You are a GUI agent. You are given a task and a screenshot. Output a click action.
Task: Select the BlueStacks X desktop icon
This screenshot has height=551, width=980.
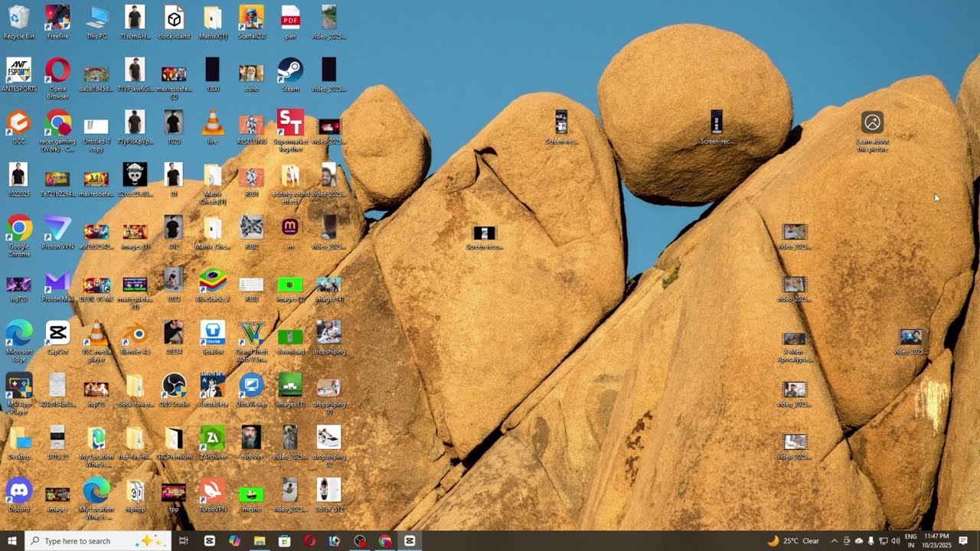213,285
